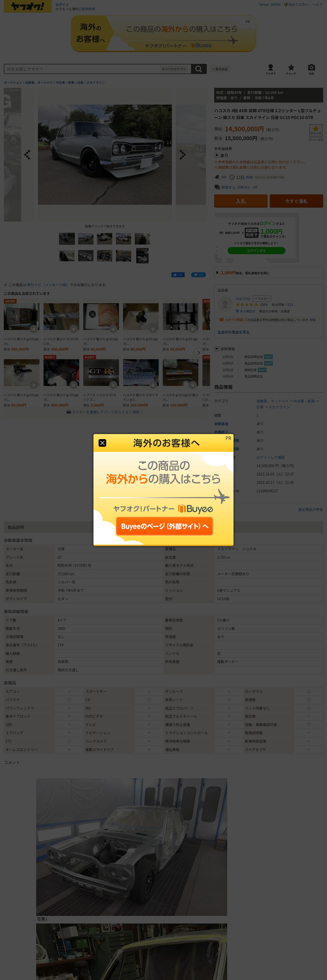The height and width of the screenshot is (980, 327).
Task: Show previous photo with left arrow
Action: pos(28,154)
